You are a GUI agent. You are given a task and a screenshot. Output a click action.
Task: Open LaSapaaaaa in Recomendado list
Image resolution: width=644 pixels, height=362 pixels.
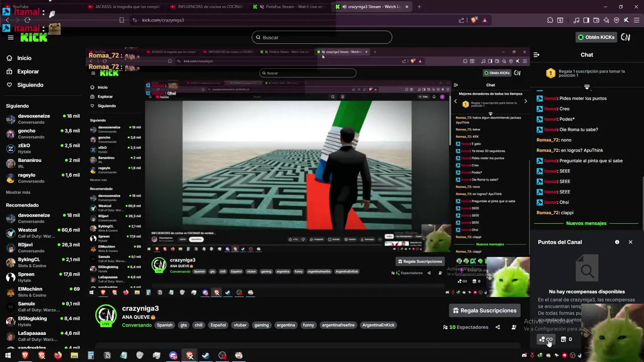coord(43,336)
